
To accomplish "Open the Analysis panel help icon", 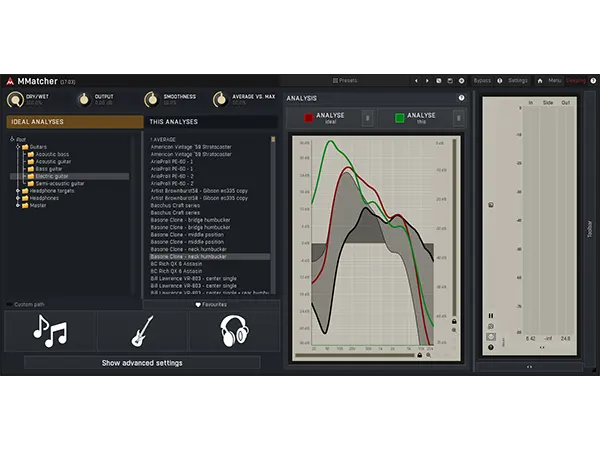I will tap(461, 98).
